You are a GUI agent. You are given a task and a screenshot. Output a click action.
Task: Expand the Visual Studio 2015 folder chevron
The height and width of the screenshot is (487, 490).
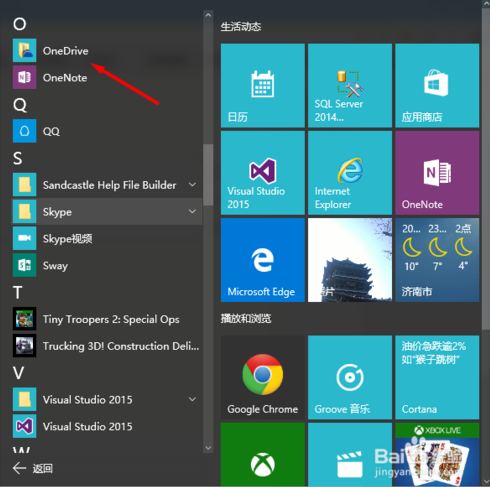click(x=192, y=399)
